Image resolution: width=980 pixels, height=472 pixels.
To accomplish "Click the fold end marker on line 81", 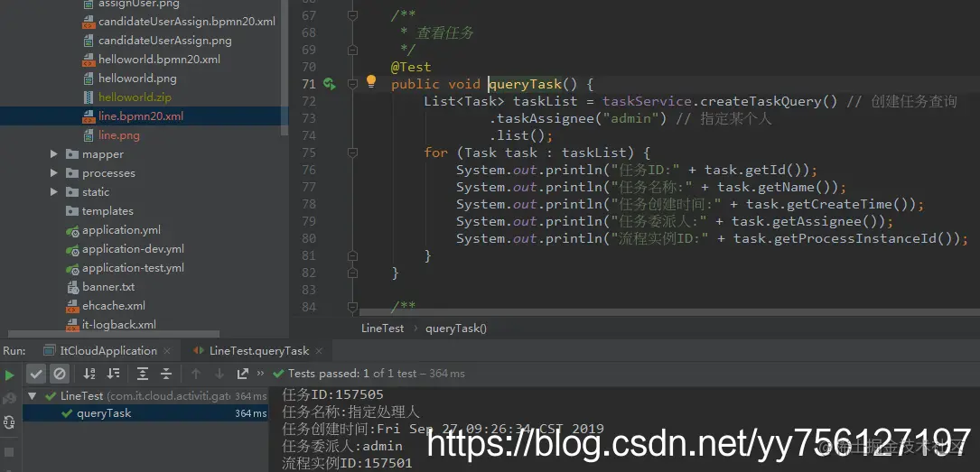I will click(352, 255).
